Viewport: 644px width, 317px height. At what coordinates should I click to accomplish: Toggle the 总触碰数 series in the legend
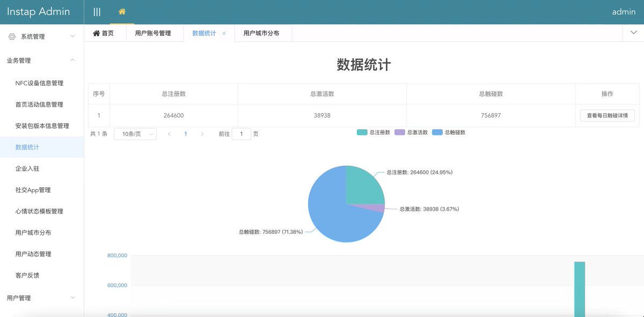[x=453, y=131]
